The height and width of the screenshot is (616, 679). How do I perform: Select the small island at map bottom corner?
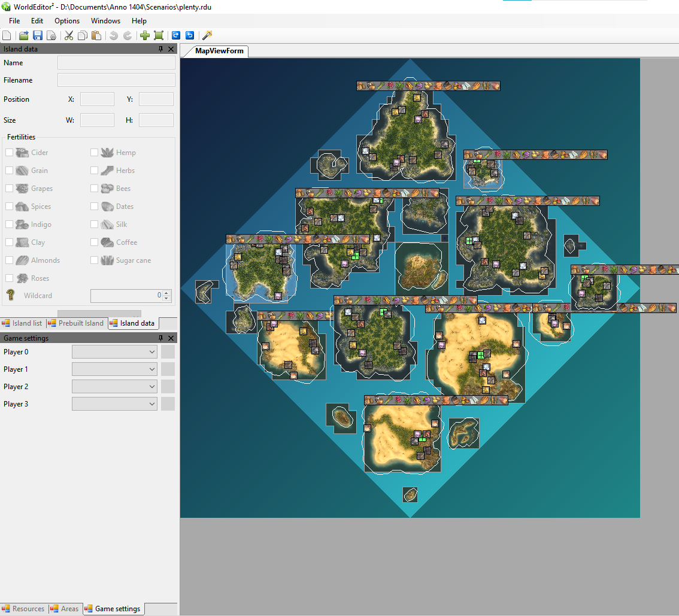pos(410,494)
